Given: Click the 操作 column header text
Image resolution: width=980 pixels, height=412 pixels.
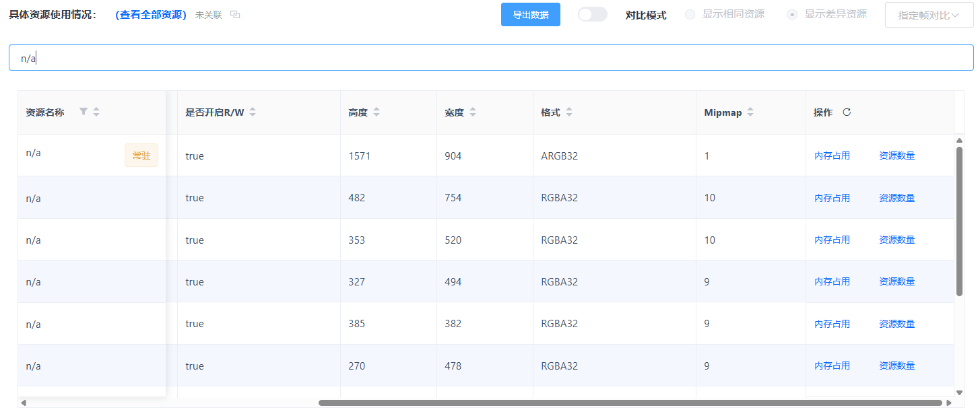Looking at the screenshot, I should tap(823, 112).
